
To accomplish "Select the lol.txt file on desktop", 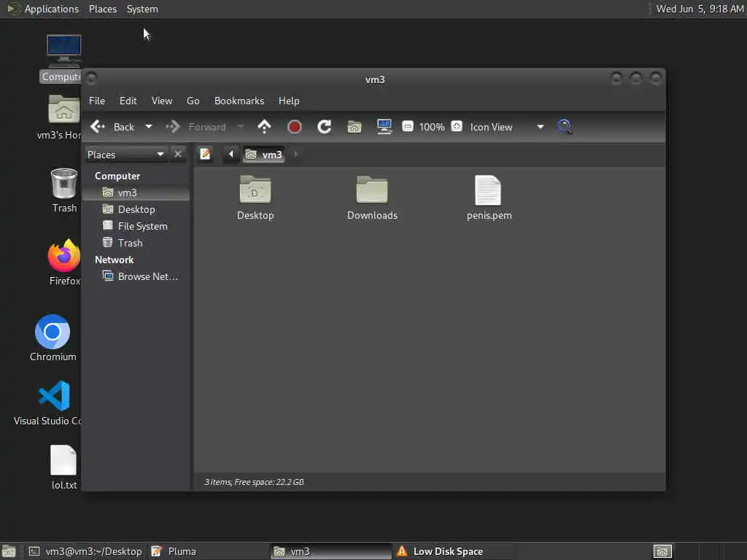I will pos(64,467).
